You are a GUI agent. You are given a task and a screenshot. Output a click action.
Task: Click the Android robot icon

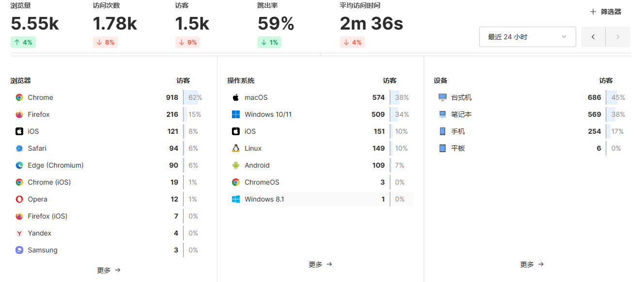pyautogui.click(x=236, y=165)
